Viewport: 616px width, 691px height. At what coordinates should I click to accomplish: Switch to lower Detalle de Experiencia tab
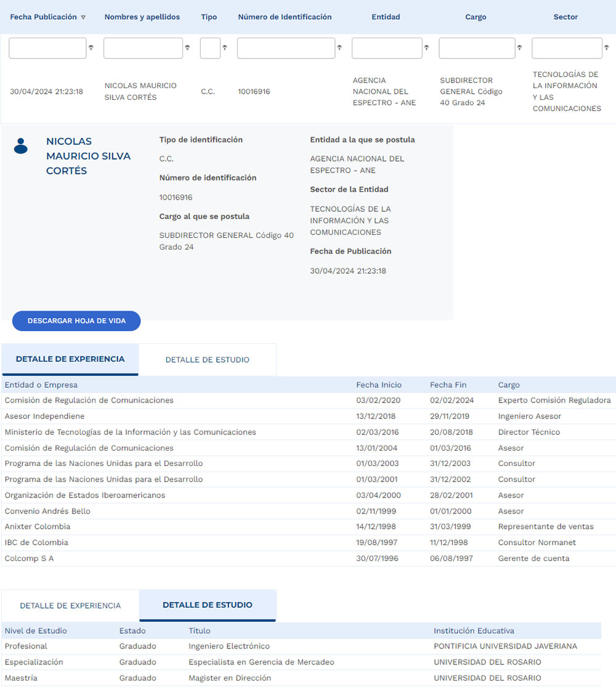pos(70,605)
